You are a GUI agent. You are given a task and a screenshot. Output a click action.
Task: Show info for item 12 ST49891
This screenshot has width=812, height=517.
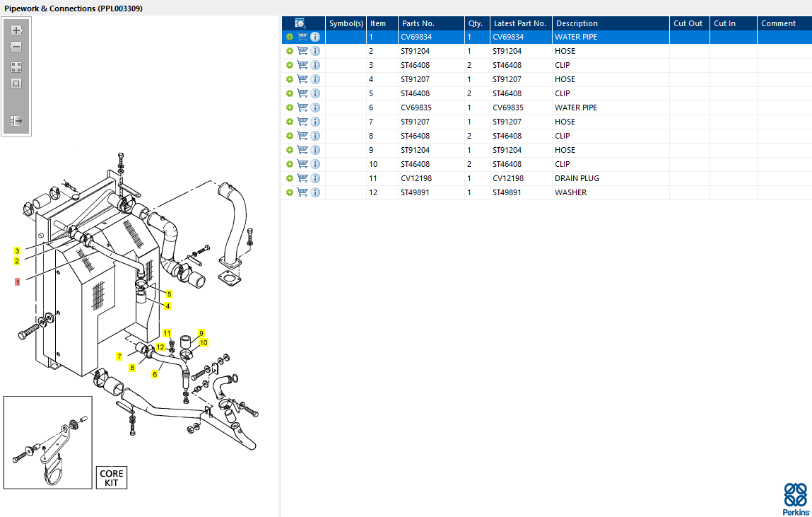tap(315, 192)
